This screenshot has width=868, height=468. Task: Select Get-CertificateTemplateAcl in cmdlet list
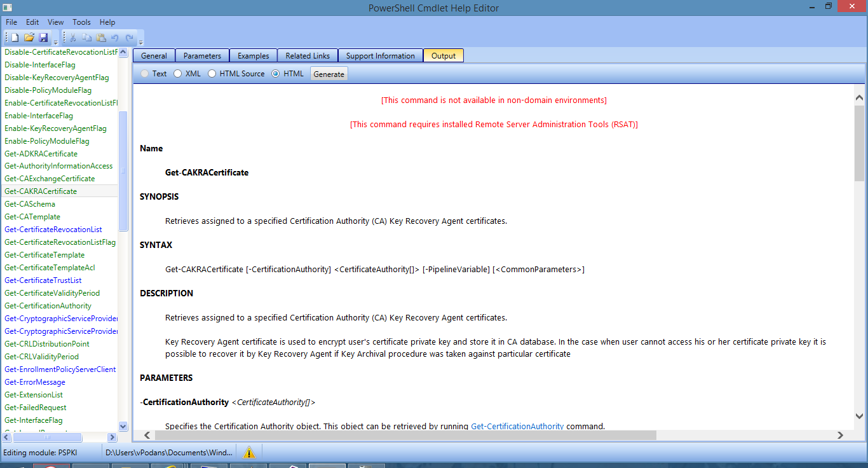pyautogui.click(x=50, y=268)
